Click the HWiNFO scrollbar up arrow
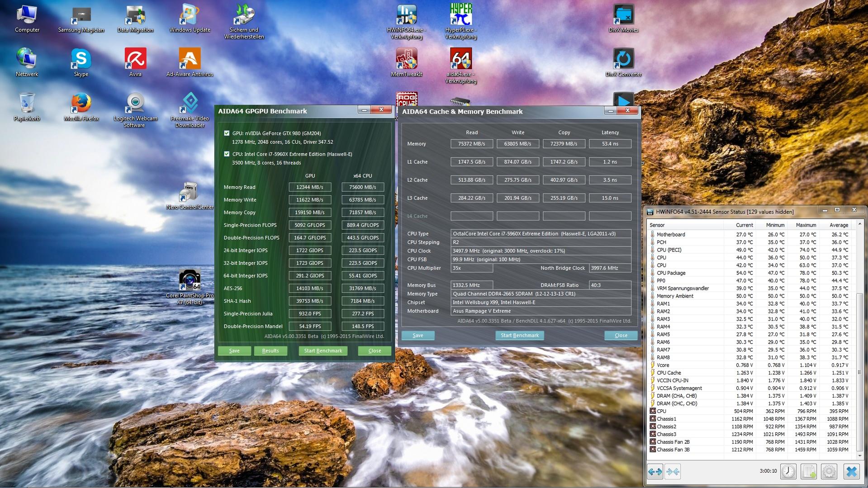Screen dimensions: 868x488 860,224
